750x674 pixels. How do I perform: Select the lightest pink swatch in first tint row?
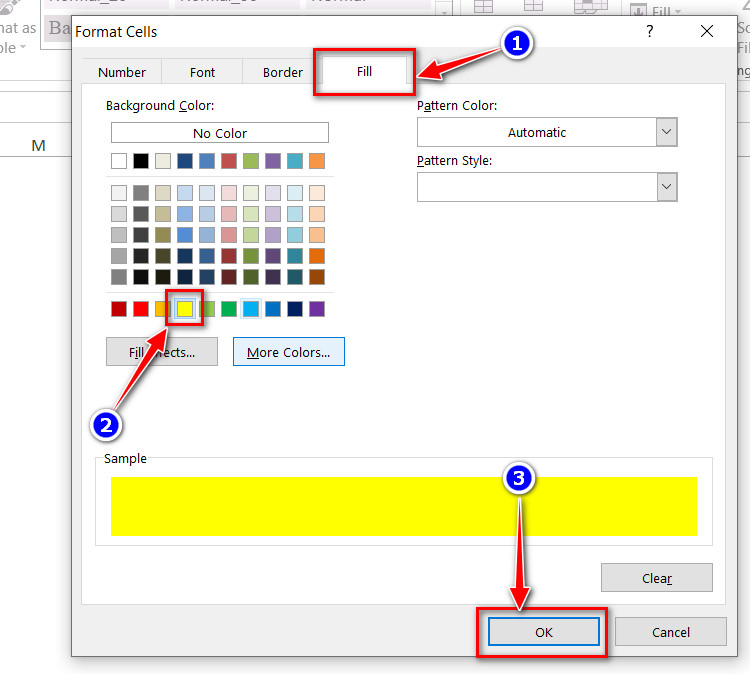click(229, 193)
